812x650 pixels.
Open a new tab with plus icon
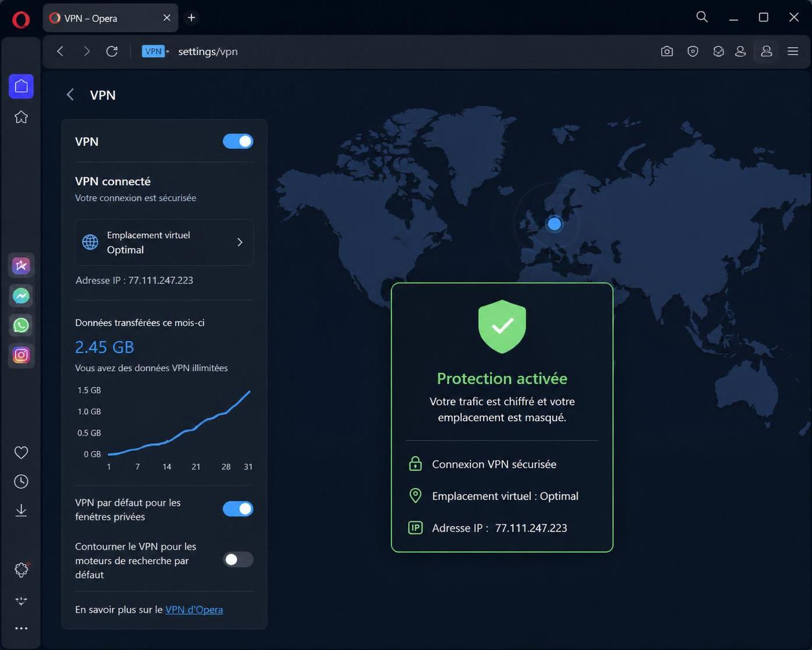pos(191,18)
